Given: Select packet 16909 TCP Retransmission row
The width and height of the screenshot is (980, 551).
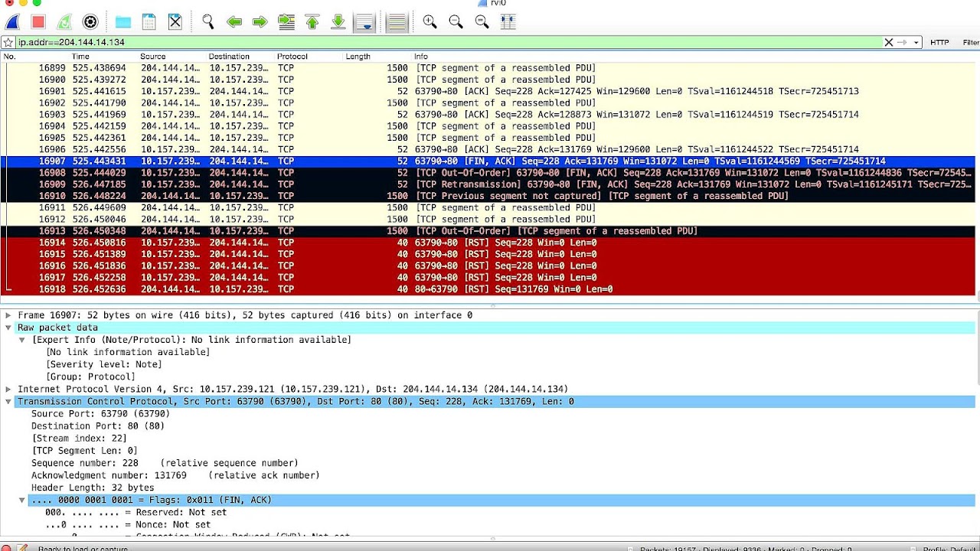Looking at the screenshot, I should [488, 184].
